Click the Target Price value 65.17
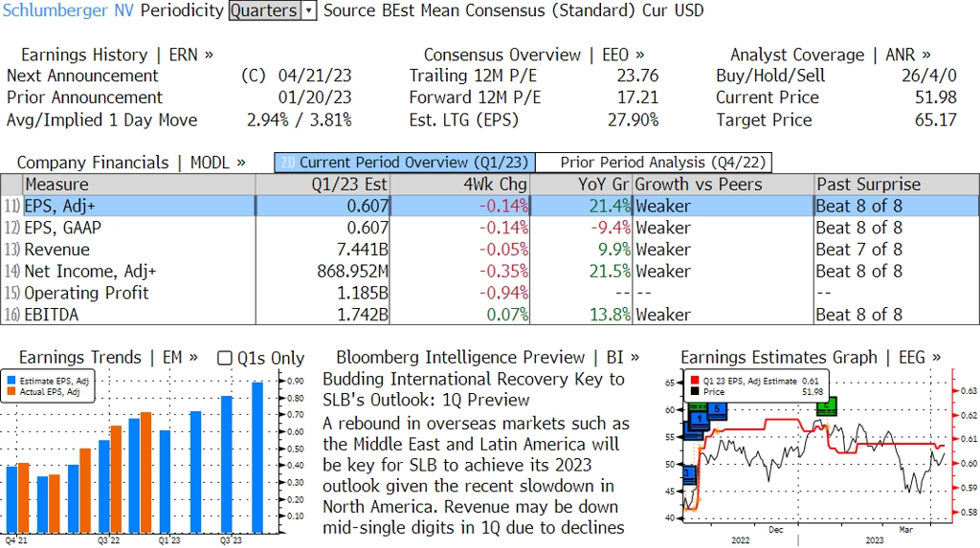980x548 pixels. click(936, 120)
